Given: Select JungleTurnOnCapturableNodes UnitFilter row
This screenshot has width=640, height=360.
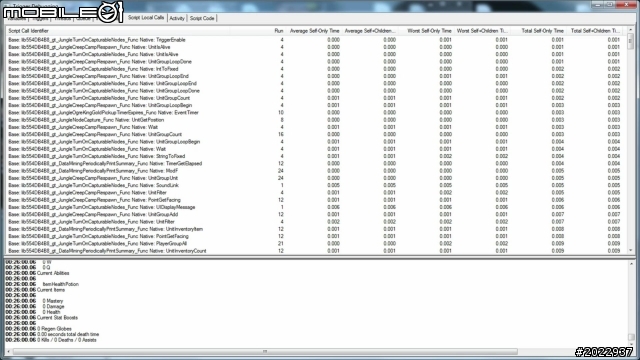Looking at the screenshot, I should [x=314, y=222].
